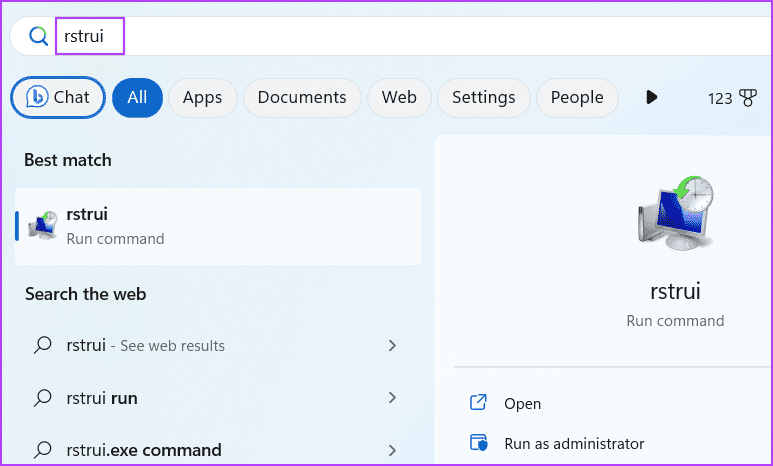Expand chevron for 'rstrui.exe command' suggestion
773x466 pixels.
coord(392,450)
